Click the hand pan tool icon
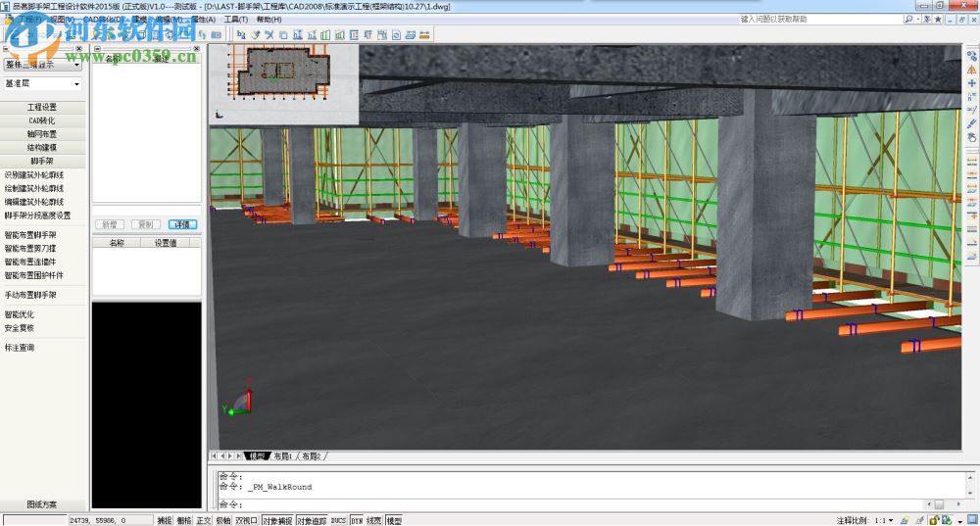 [x=971, y=138]
